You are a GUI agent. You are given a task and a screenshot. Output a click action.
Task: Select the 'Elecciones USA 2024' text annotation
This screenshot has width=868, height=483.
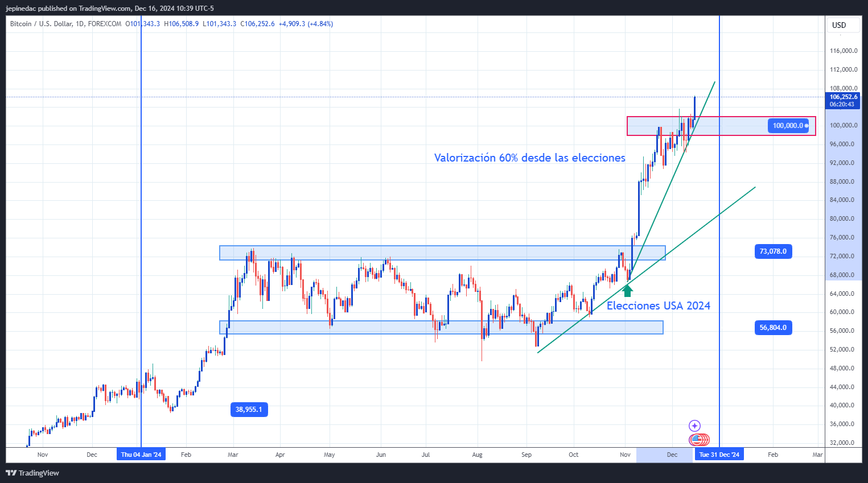pyautogui.click(x=659, y=306)
